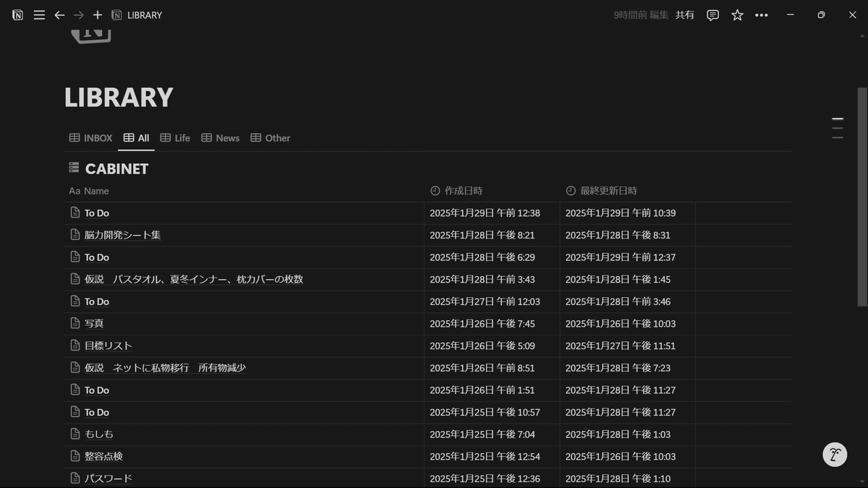Select the All view tab

pyautogui.click(x=136, y=138)
